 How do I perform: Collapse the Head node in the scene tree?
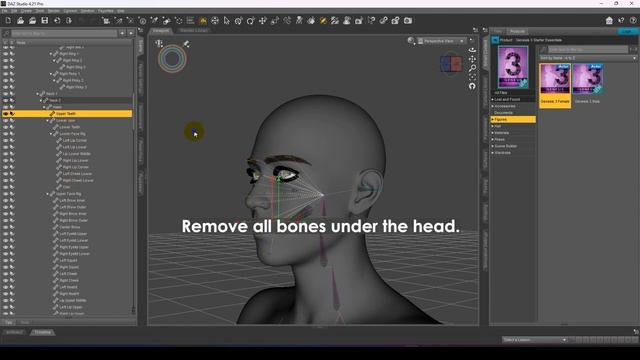pos(44,107)
